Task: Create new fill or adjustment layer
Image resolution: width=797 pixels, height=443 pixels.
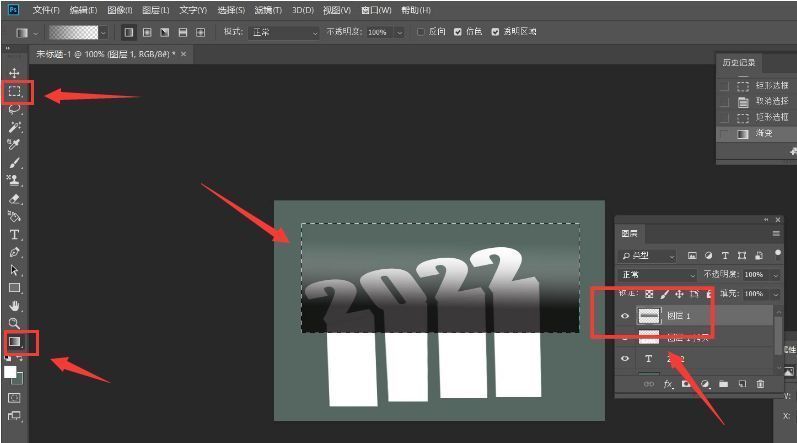Action: pyautogui.click(x=705, y=384)
